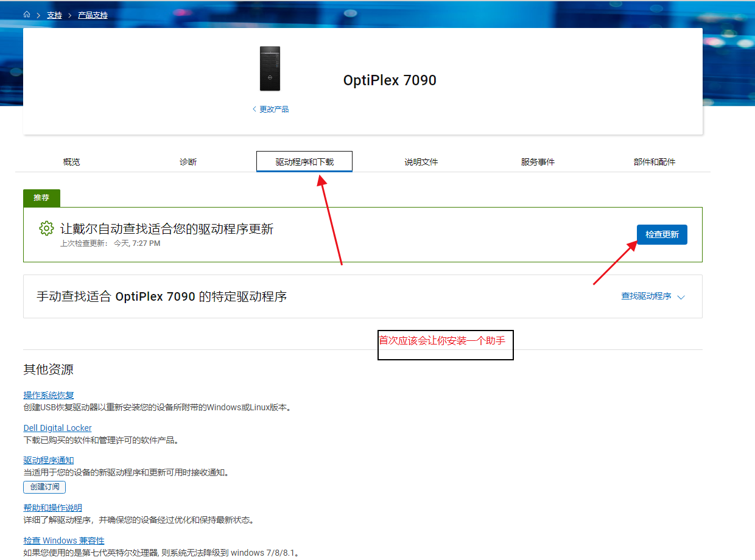
Task: Click the chevron beside 查找驱动程序
Action: tap(681, 297)
